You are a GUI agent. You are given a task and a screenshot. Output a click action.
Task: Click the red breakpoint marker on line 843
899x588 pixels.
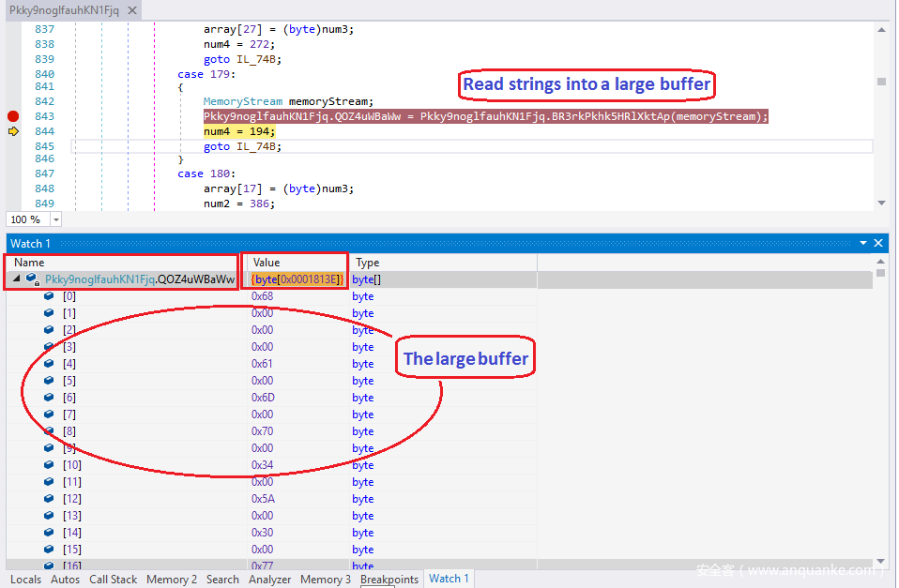point(13,116)
